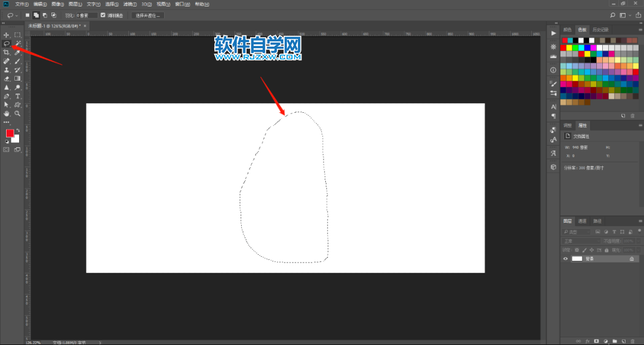Viewport: 644px width, 345px height.
Task: Open the Screen Mode icon in toolbox
Action: [x=18, y=150]
